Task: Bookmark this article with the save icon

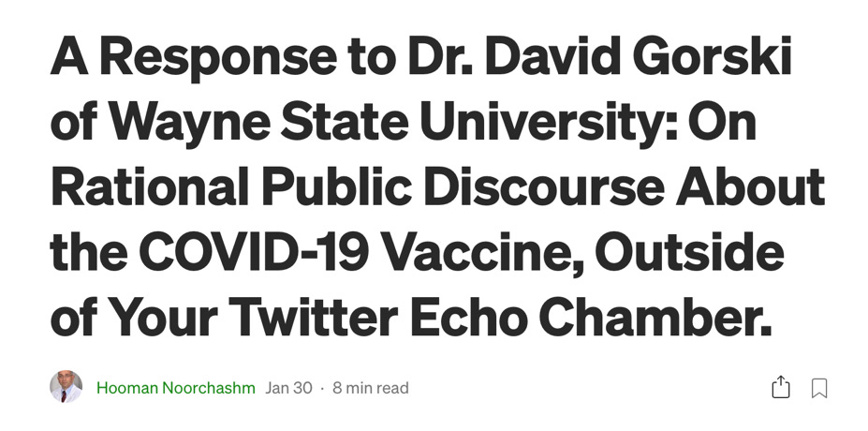Action: click(x=819, y=388)
